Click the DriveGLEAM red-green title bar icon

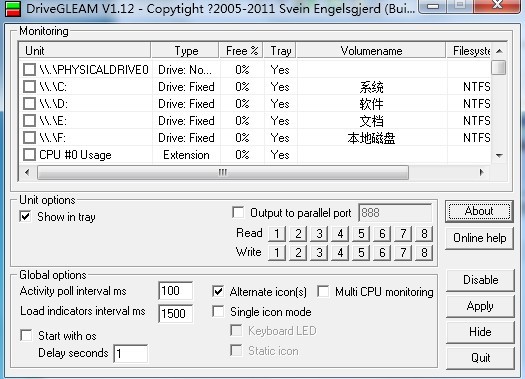pyautogui.click(x=13, y=8)
